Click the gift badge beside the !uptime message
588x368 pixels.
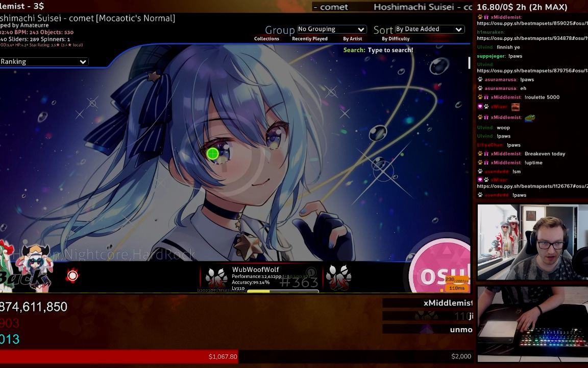pos(486,163)
